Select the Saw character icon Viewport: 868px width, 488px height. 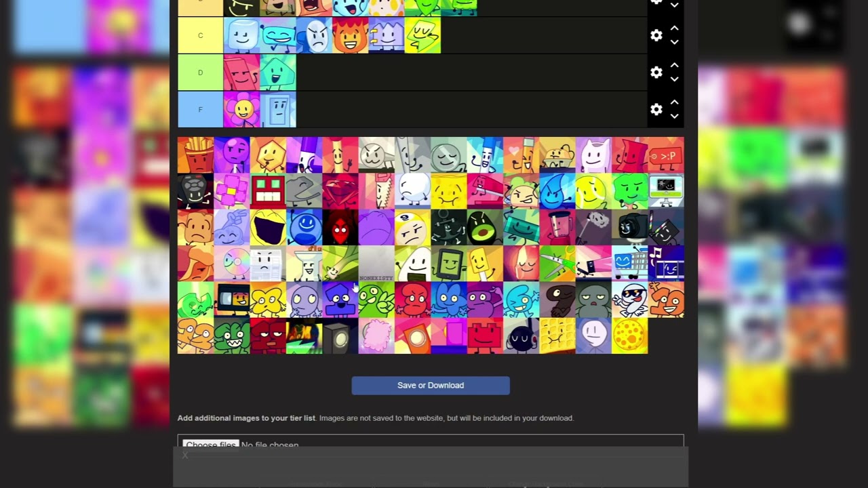pyautogui.click(x=376, y=191)
